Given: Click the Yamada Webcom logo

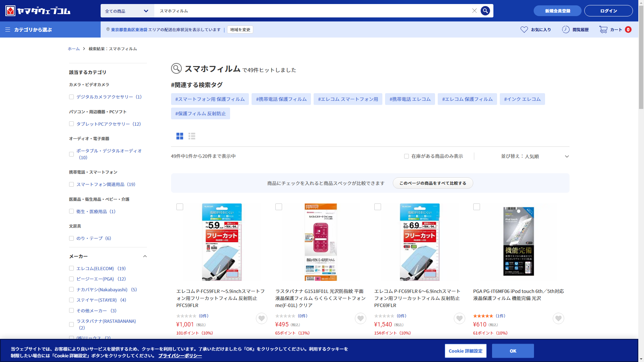Looking at the screenshot, I should coord(38,11).
